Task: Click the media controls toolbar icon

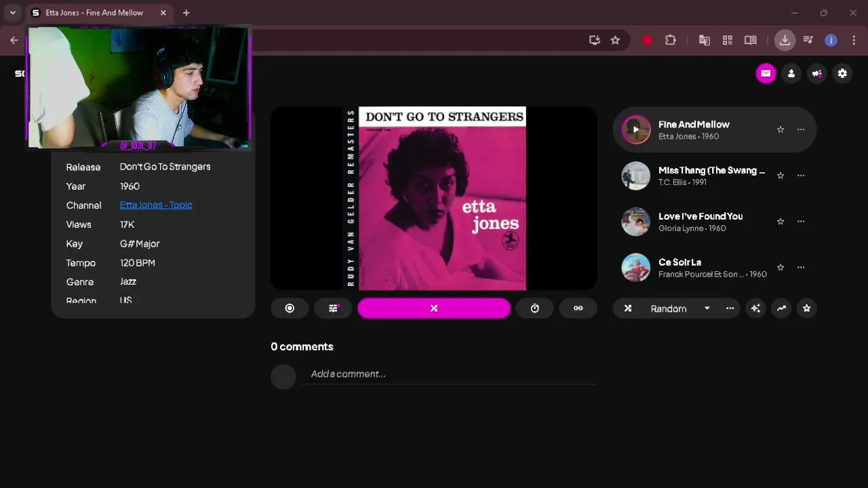Action: click(808, 40)
